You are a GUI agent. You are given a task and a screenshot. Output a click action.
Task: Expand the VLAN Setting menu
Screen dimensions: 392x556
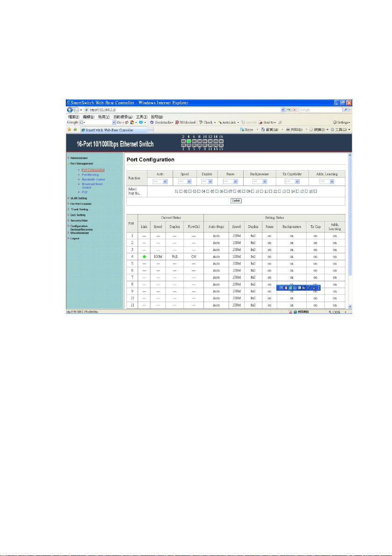tap(78, 198)
